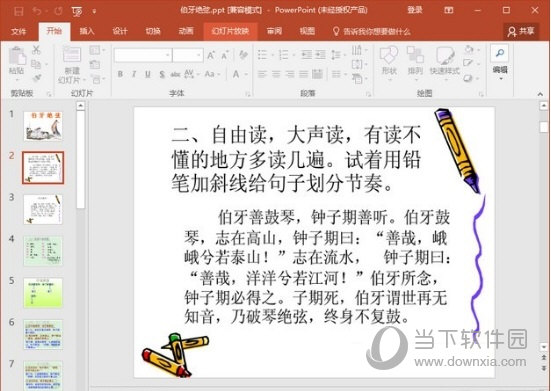
Task: Align text left
Action: 262,74
